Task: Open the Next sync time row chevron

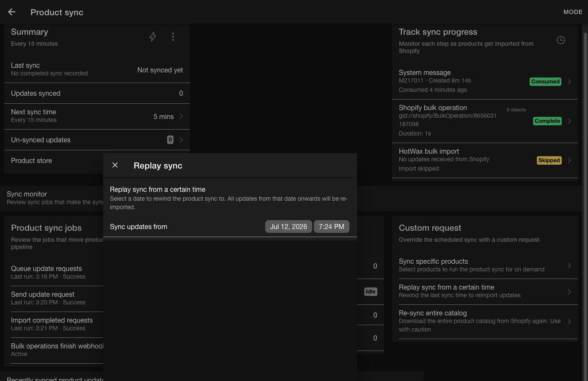Action: [x=181, y=116]
